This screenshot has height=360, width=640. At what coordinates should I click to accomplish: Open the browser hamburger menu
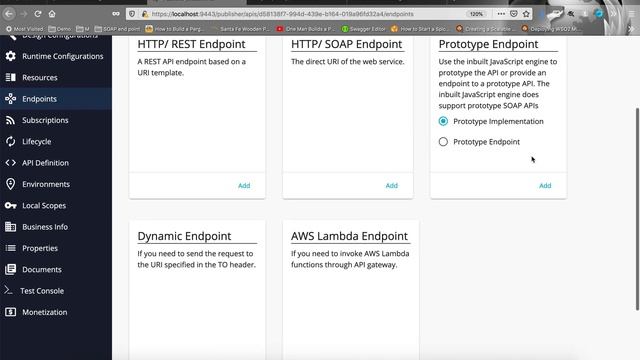pyautogui.click(x=632, y=14)
